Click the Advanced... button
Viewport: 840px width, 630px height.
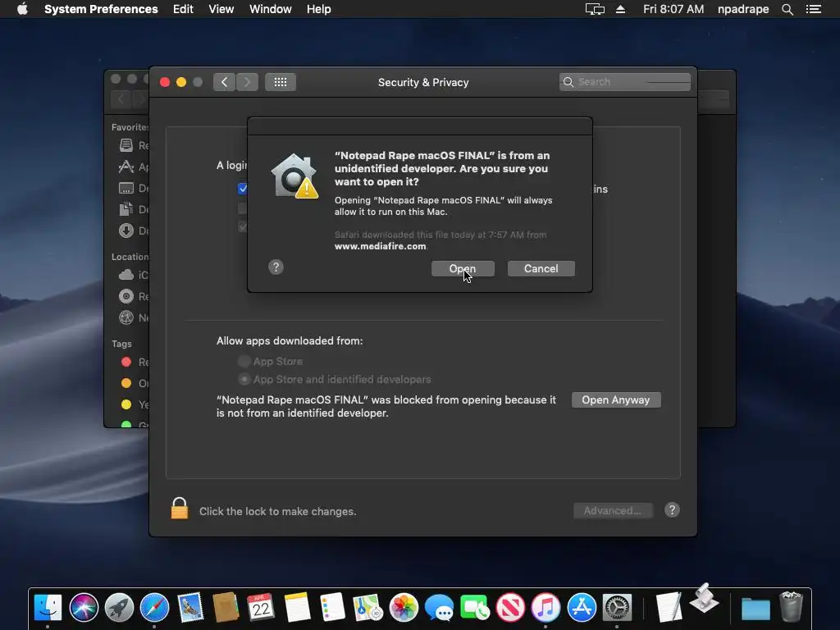pos(613,510)
